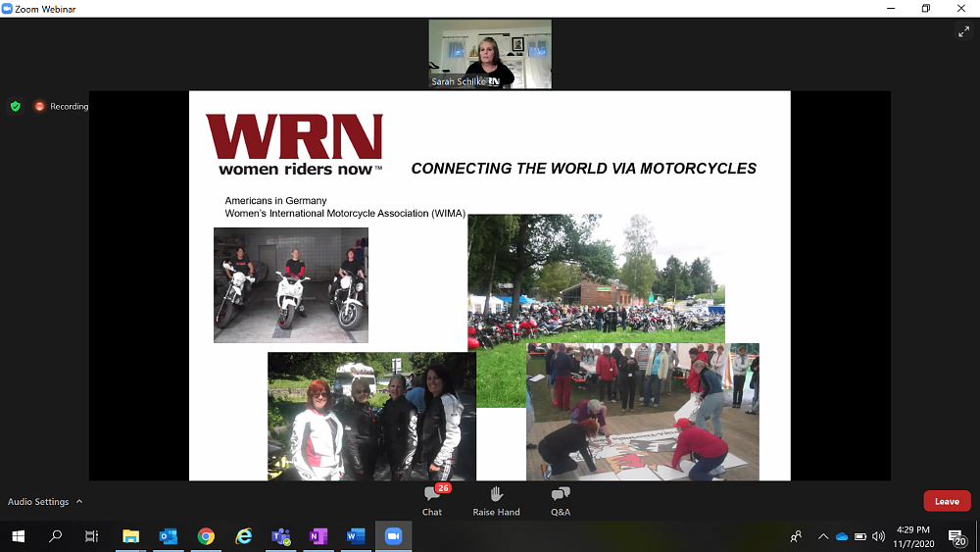Open Microsoft Word from the taskbar
980x552 pixels.
[x=356, y=536]
